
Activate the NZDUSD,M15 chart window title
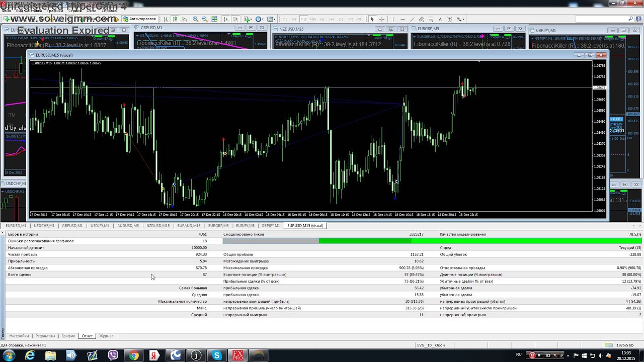pyautogui.click(x=291, y=29)
